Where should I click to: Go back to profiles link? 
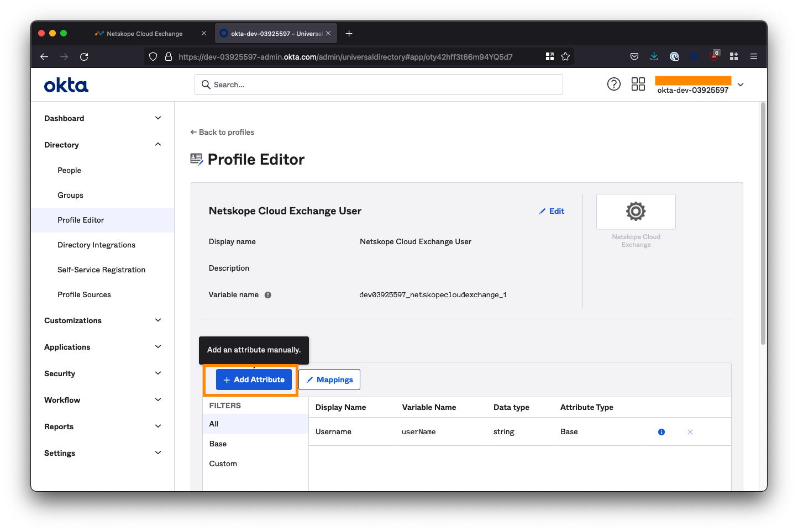[222, 132]
